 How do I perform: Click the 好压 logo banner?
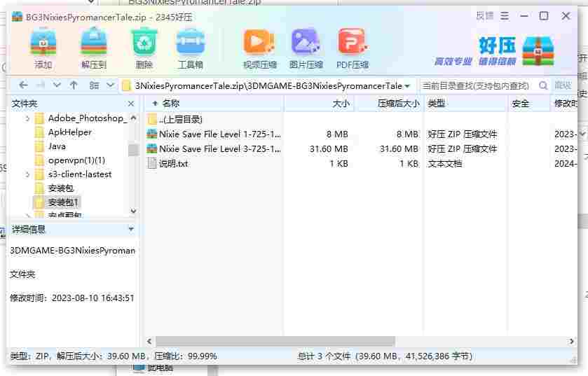[x=495, y=51]
